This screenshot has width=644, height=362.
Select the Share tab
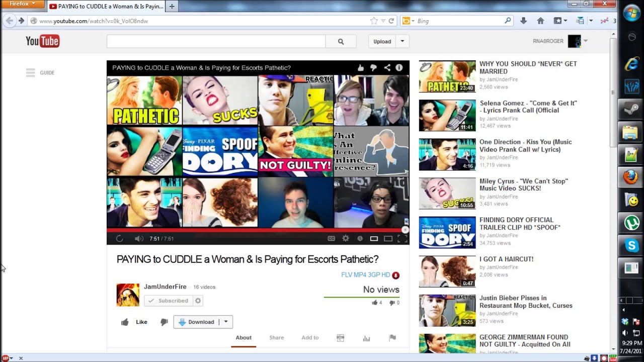coord(276,338)
